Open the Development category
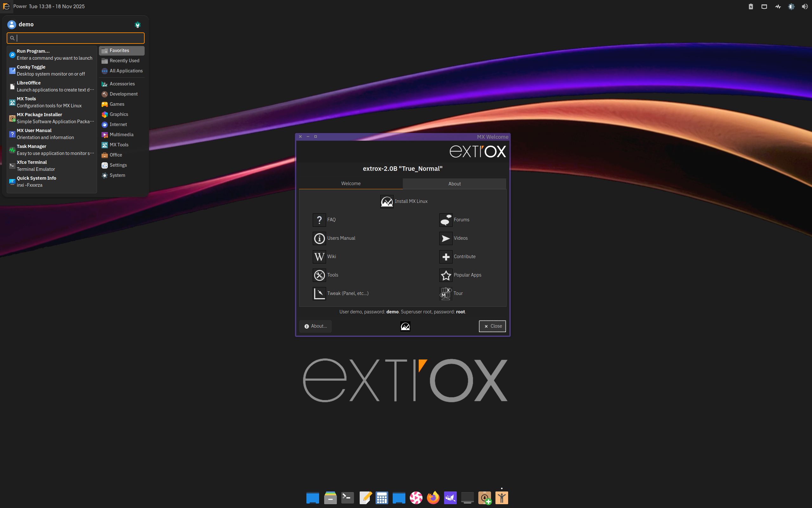This screenshot has width=812, height=508. (x=121, y=94)
